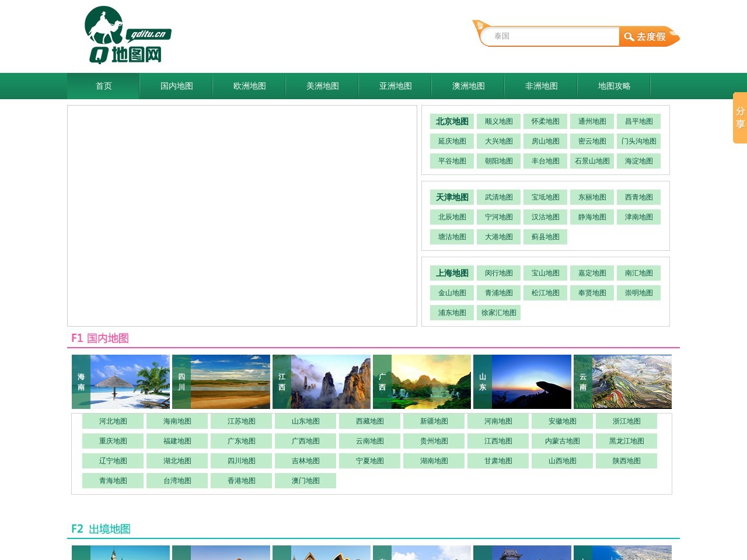Open the 上海地图 link

point(452,273)
